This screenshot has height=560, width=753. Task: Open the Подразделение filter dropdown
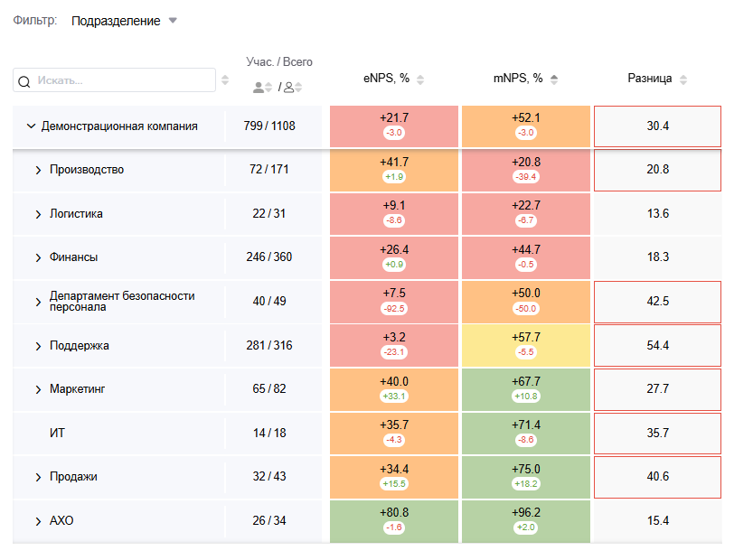124,21
